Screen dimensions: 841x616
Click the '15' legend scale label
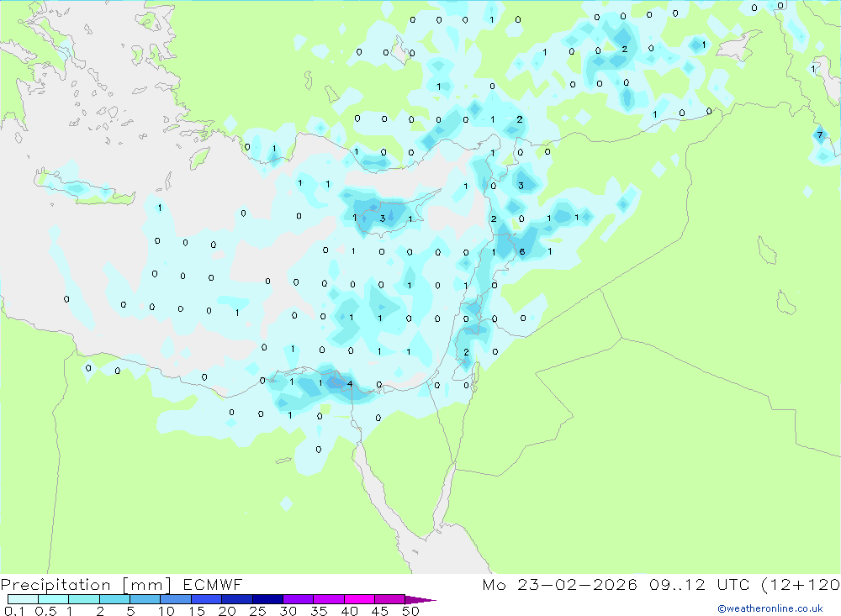click(x=197, y=611)
